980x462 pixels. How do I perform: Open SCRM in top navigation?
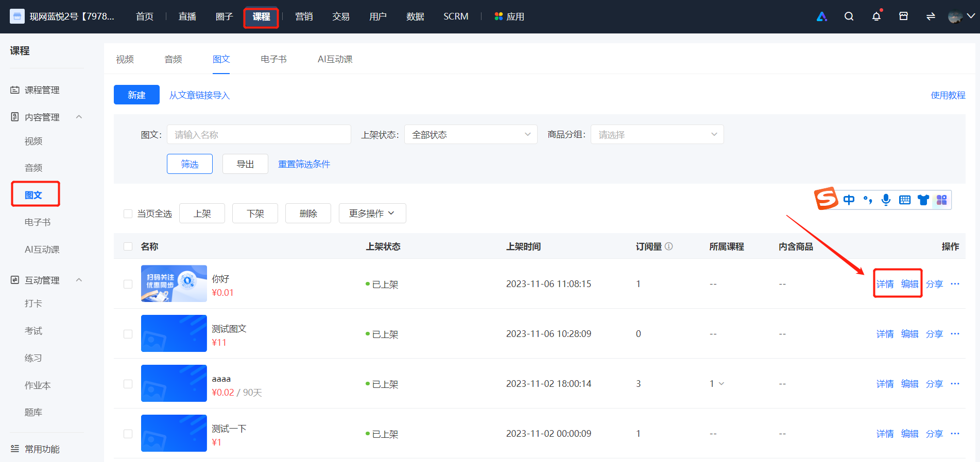456,16
